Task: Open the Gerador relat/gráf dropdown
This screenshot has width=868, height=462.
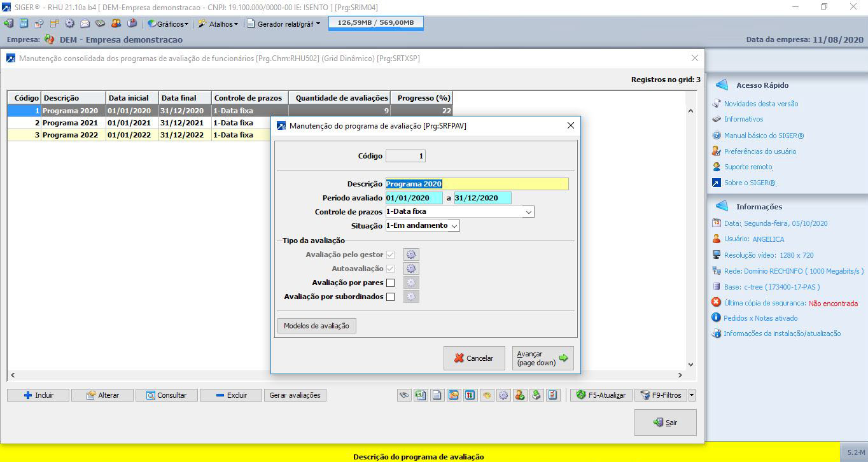Action: [284, 24]
